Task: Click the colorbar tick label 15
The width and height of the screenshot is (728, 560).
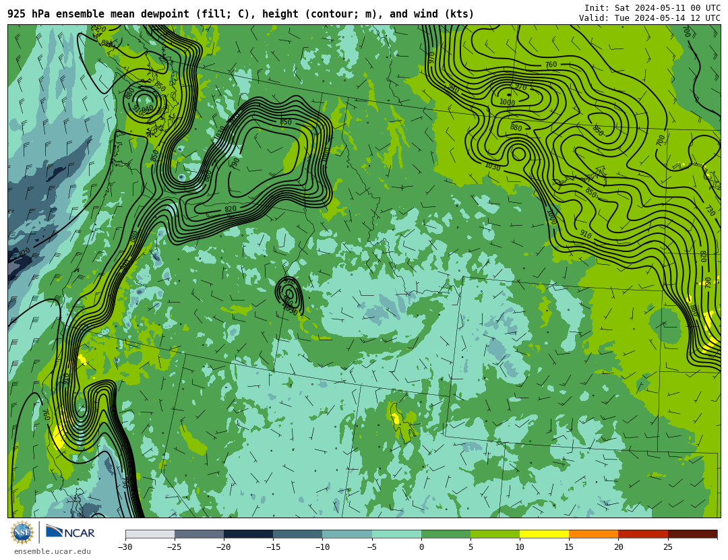Action: 569,547
